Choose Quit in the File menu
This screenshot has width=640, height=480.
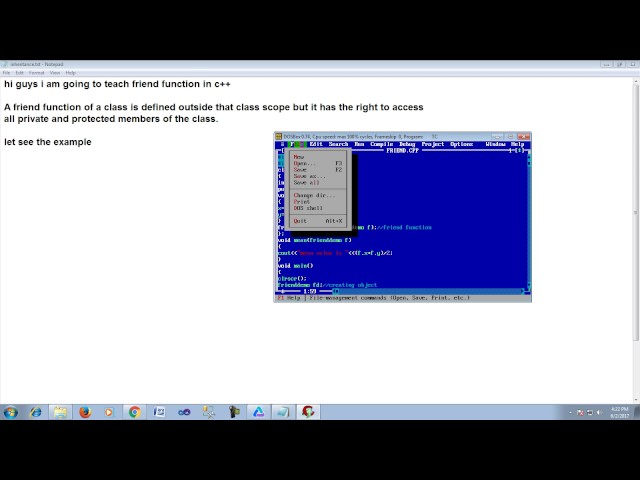tap(318, 221)
